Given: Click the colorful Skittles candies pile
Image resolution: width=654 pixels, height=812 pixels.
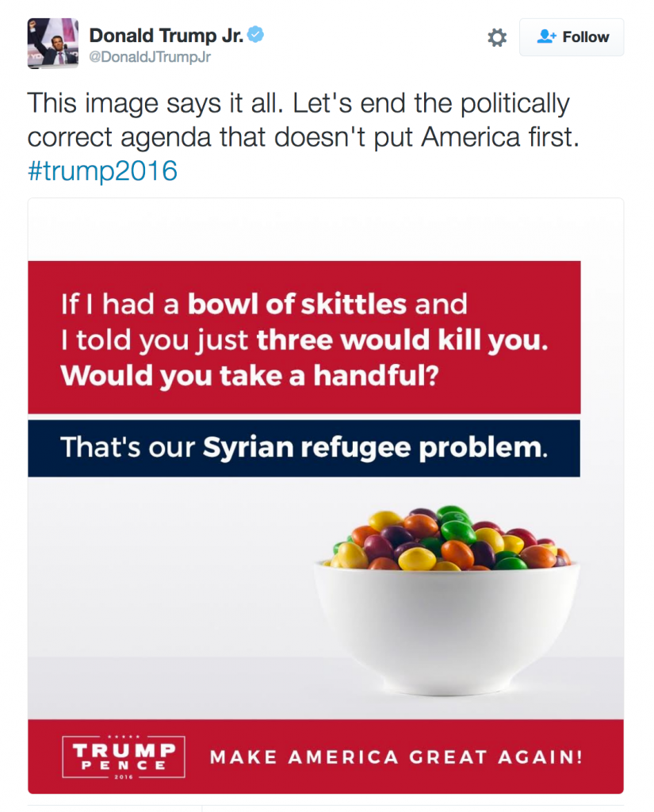Looking at the screenshot, I should [449, 538].
